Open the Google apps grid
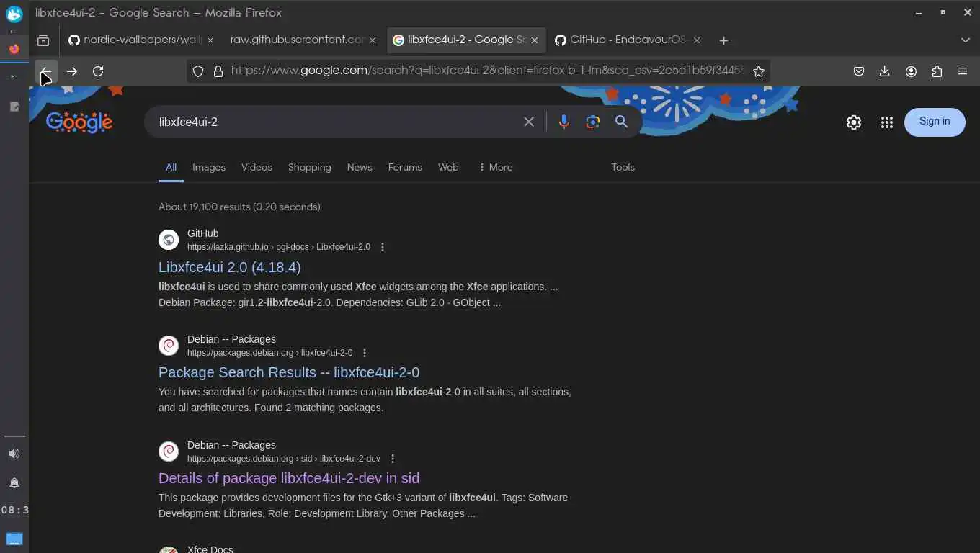Viewport: 980px width, 553px height. [x=887, y=122]
